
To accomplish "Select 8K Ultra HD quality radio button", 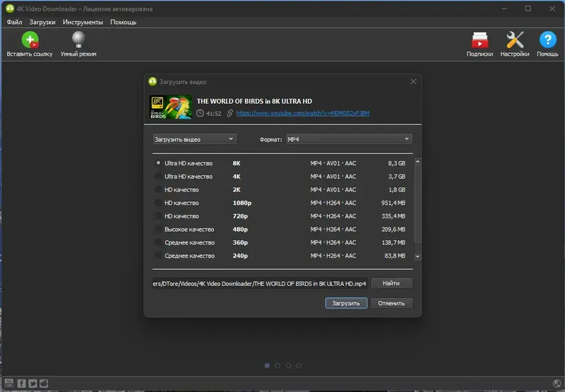I will 158,163.
